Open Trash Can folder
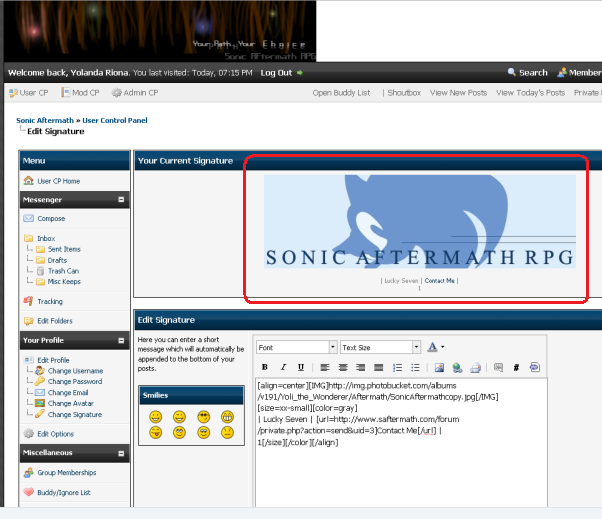 [63, 271]
